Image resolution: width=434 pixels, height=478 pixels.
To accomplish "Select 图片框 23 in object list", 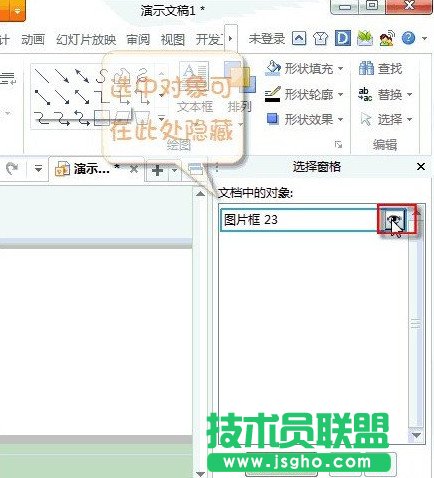I will (x=300, y=220).
